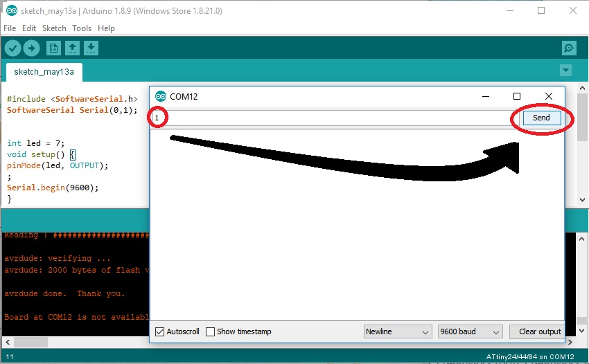Viewport: 589px width, 364px height.
Task: Open the Edit menu
Action: click(29, 28)
